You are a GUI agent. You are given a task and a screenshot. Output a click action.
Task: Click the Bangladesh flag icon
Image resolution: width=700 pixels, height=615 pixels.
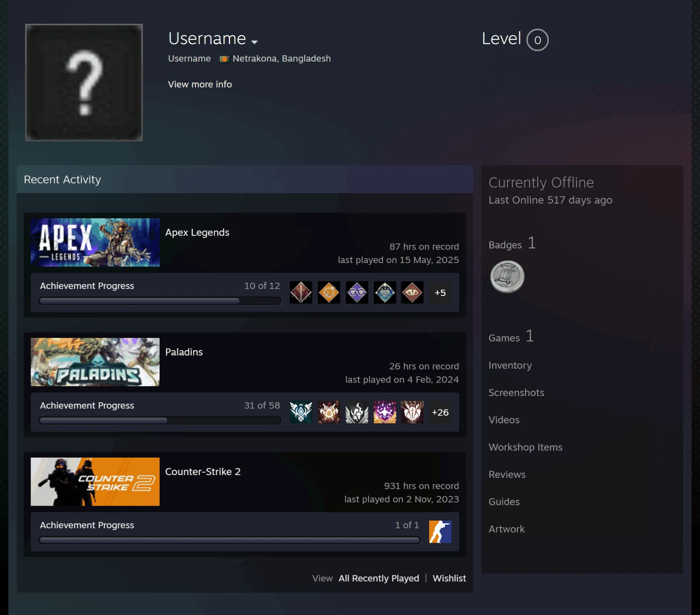pyautogui.click(x=224, y=59)
